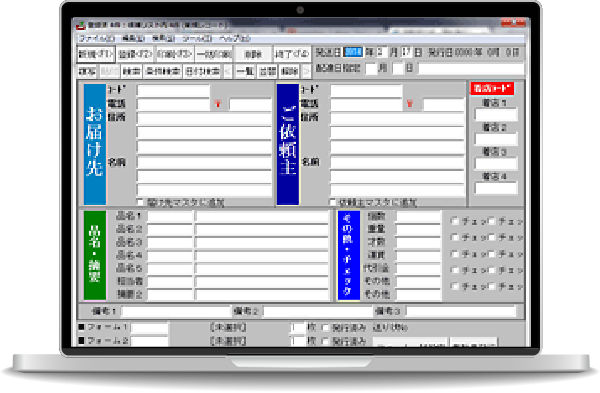Click the application icon in the title bar
Viewport: 600px width, 393px height.
coord(80,26)
